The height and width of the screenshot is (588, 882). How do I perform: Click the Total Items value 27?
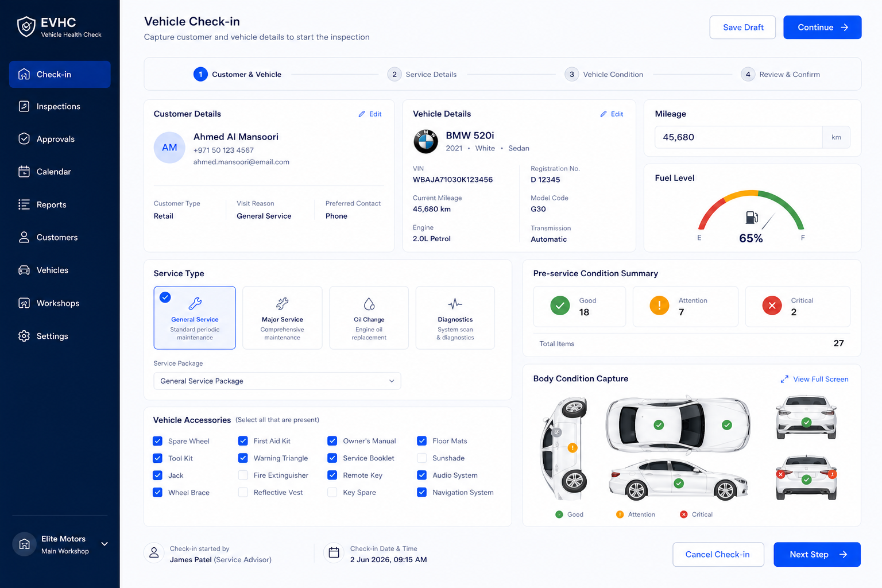[838, 343]
